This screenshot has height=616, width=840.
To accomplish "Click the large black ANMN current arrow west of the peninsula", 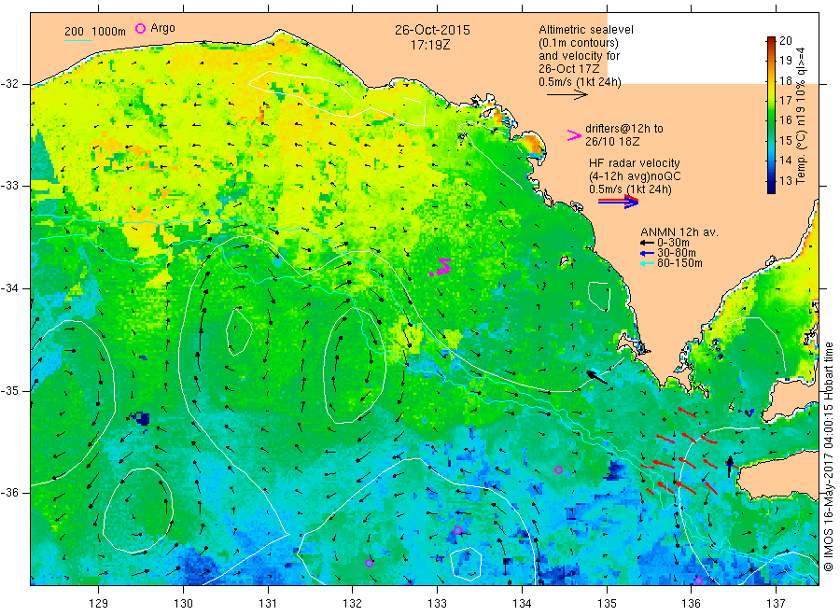I will 596,377.
